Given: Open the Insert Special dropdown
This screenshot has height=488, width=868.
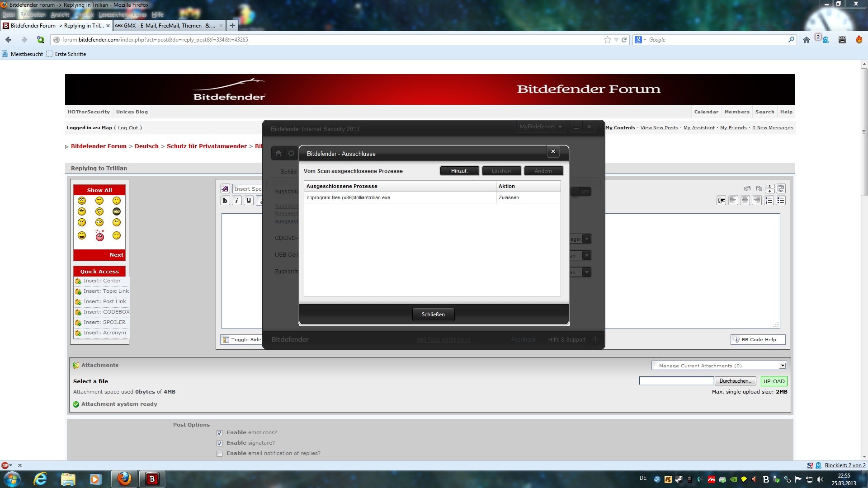Looking at the screenshot, I should tap(247, 189).
